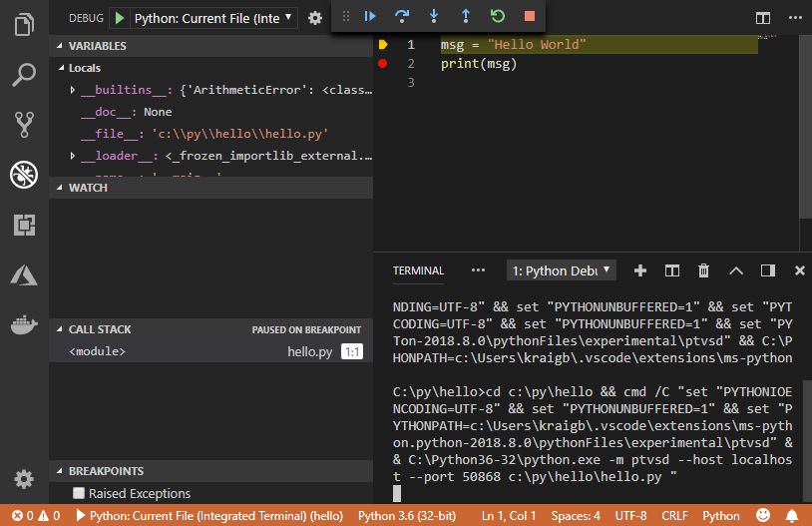The width and height of the screenshot is (812, 526).
Task: Select the __doc__: None variable
Action: click(x=210, y=112)
